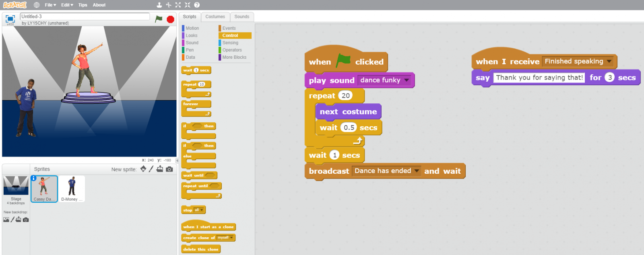
Task: Expand the 'Finished speaking' message dropdown
Action: pyautogui.click(x=609, y=61)
